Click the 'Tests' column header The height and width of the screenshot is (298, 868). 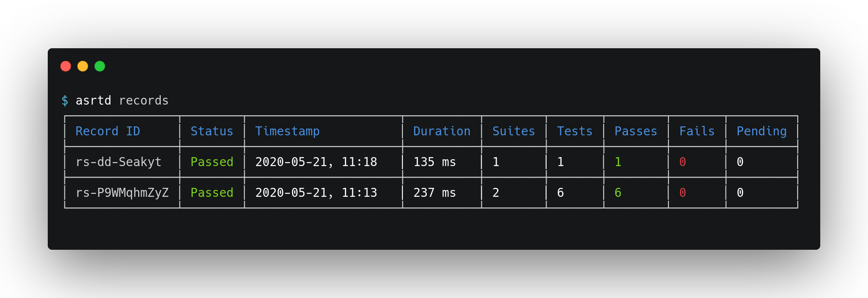[x=575, y=131]
